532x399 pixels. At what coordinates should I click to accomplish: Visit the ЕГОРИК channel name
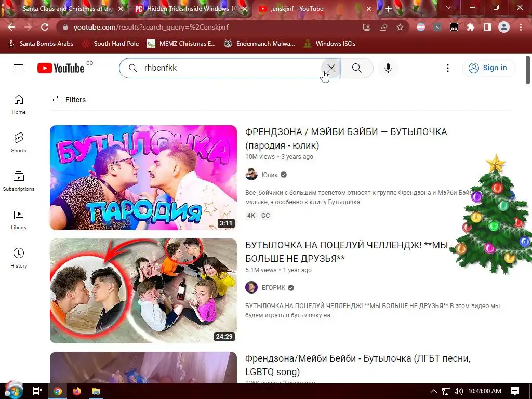click(273, 288)
